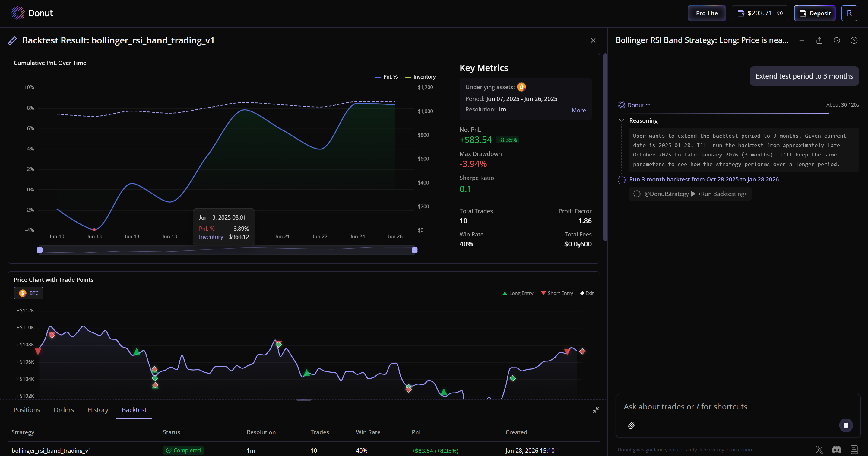Open the Positions tab
The width and height of the screenshot is (868, 456).
27,410
